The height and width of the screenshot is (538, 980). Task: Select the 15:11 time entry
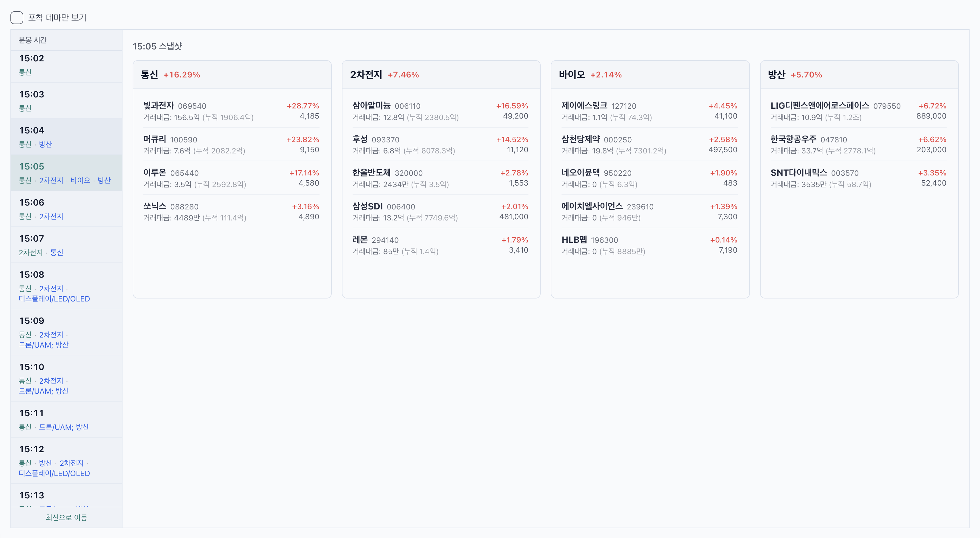click(x=66, y=419)
